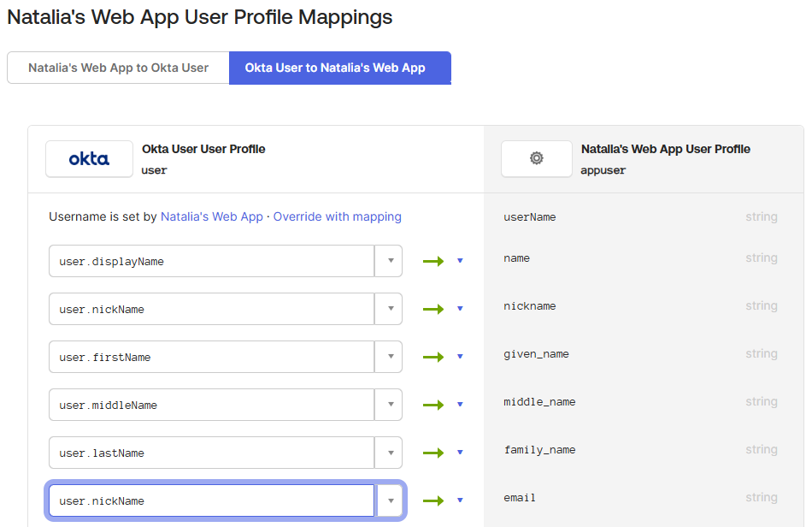Click the Override with mapping link
The image size is (812, 527).
click(x=337, y=216)
